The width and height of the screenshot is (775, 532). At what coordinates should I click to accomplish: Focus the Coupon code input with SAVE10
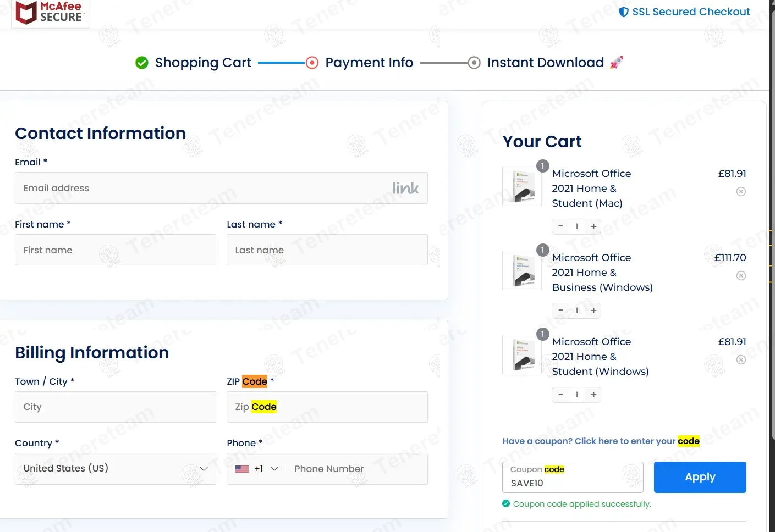[572, 483]
